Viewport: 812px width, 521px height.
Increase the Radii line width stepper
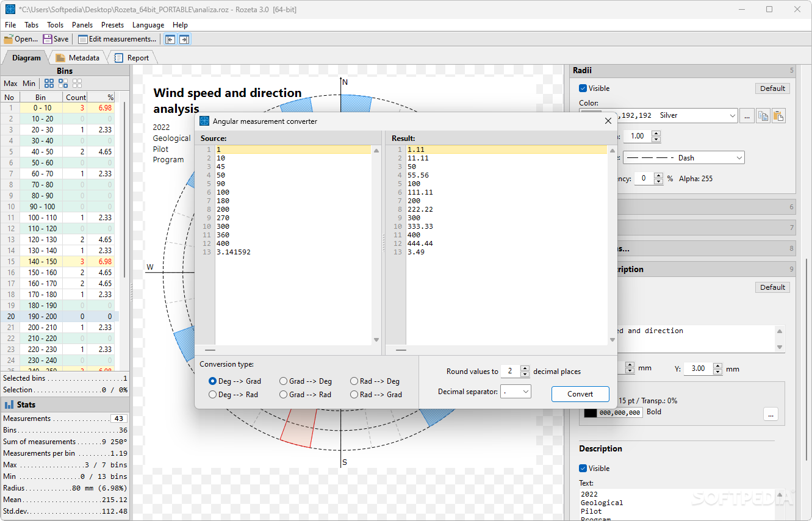click(656, 133)
